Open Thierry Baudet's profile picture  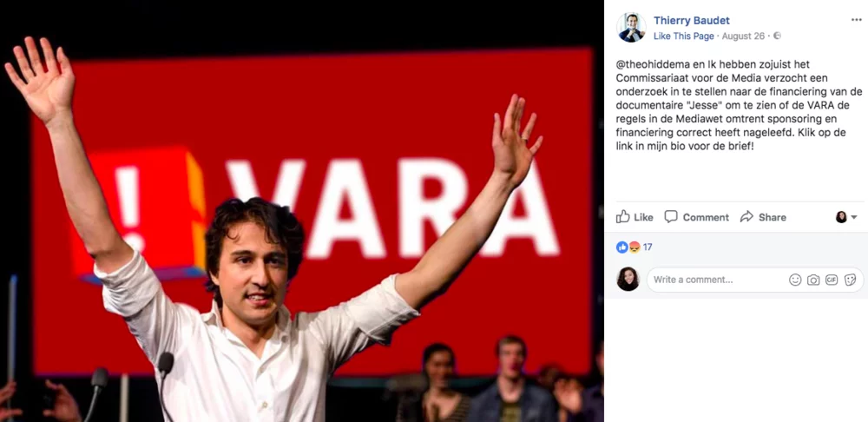(631, 28)
